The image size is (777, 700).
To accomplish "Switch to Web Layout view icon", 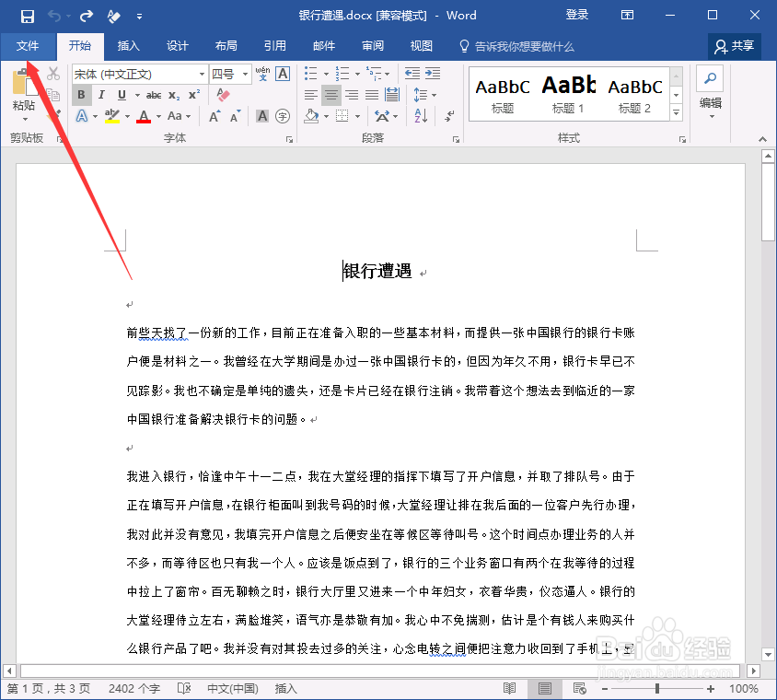I will (579, 688).
